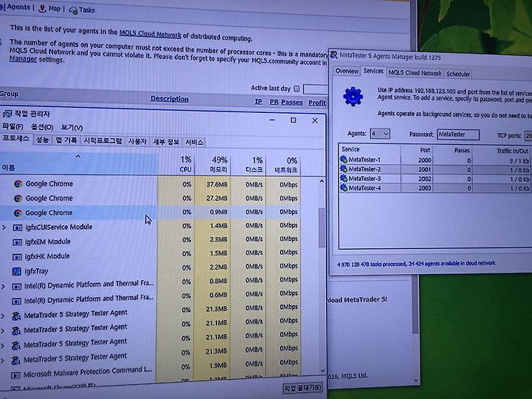Screen dimensions: 532x399
Task: Click the igfxEM Module icon
Action: (17, 242)
